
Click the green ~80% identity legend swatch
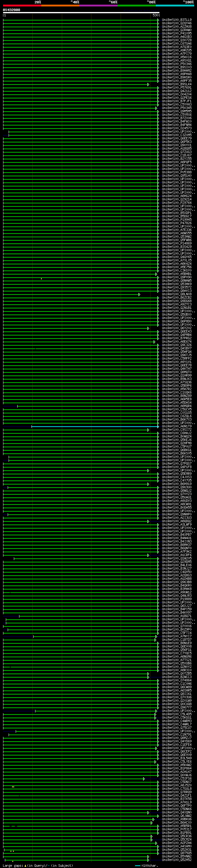tap(137, 6)
